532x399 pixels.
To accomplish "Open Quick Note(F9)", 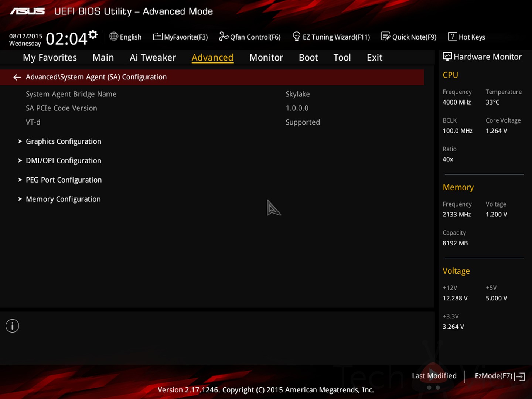I will pos(414,37).
